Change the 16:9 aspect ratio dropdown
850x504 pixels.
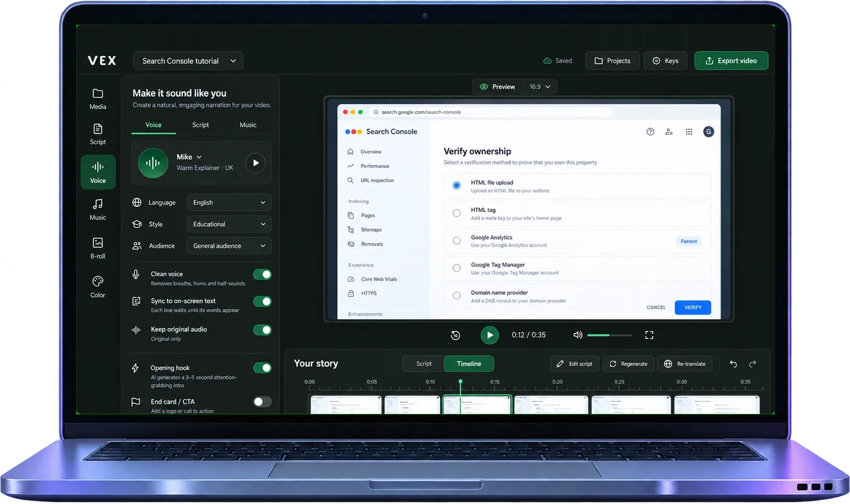[539, 87]
